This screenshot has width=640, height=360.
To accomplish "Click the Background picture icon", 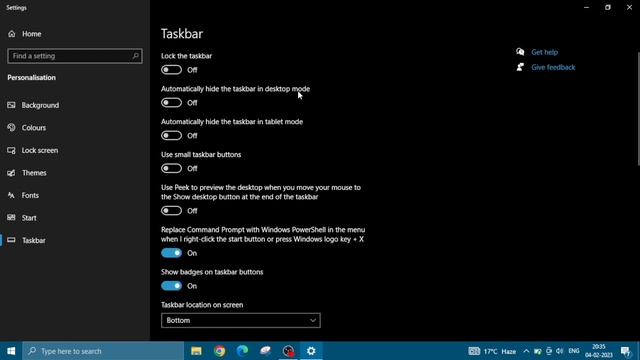I will click(x=11, y=105).
